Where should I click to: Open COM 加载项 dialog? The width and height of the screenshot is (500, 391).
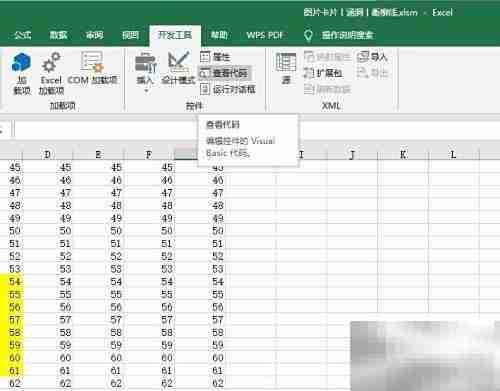(92, 68)
